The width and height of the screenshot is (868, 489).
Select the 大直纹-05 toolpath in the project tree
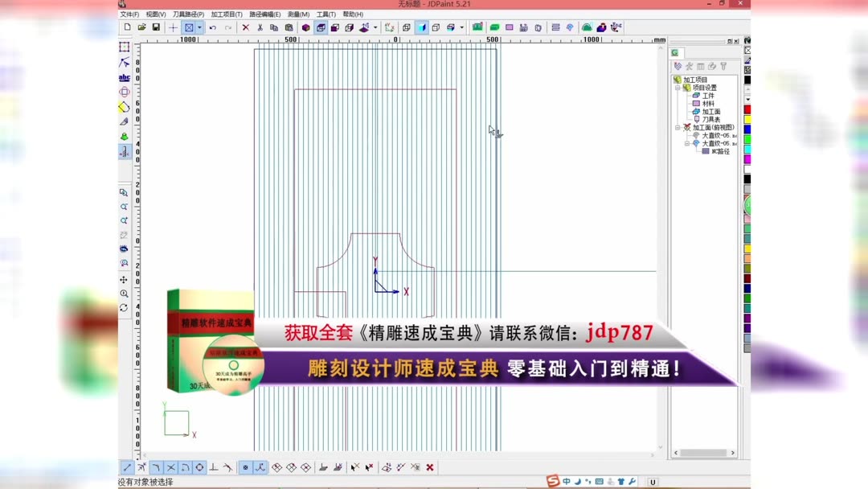click(715, 135)
